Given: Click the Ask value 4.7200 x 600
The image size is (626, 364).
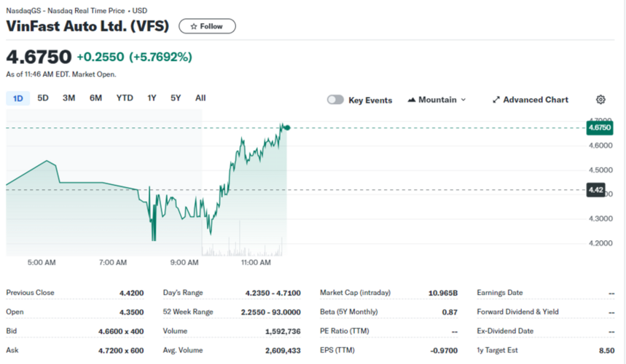Looking at the screenshot, I should [121, 350].
